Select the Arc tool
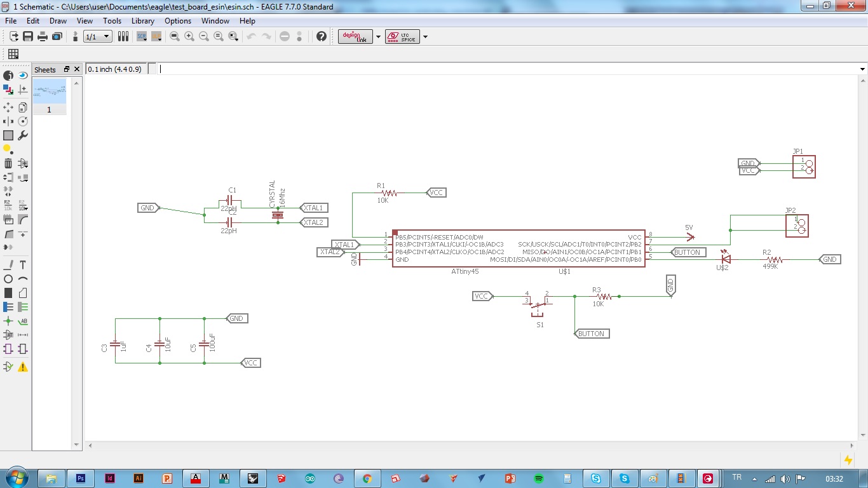868x488 pixels. (23, 279)
